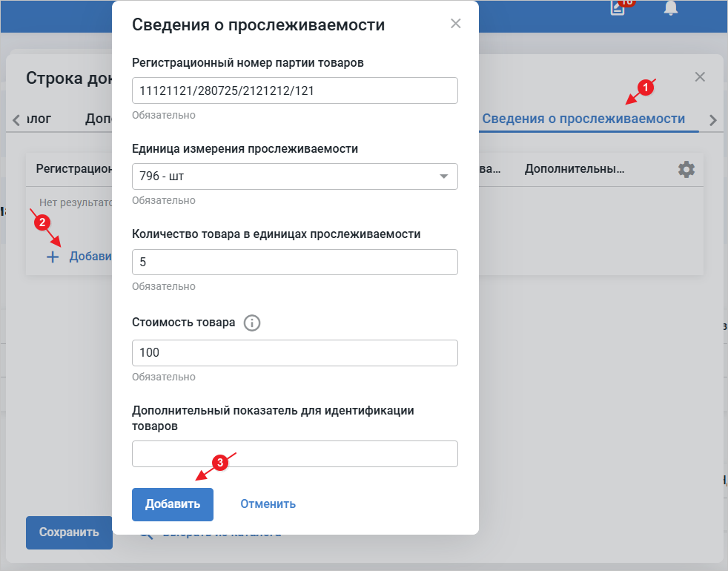
Task: Select the partially visible Доп tab
Action: point(98,119)
